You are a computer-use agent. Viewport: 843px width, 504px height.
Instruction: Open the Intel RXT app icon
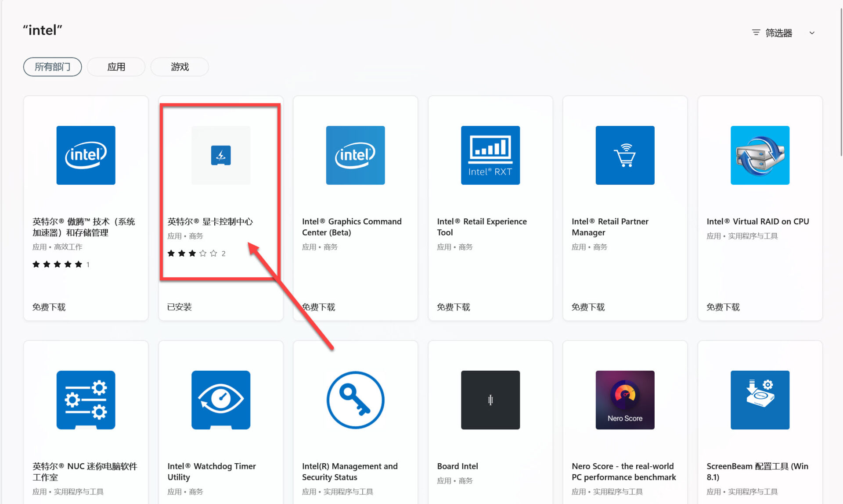click(490, 155)
